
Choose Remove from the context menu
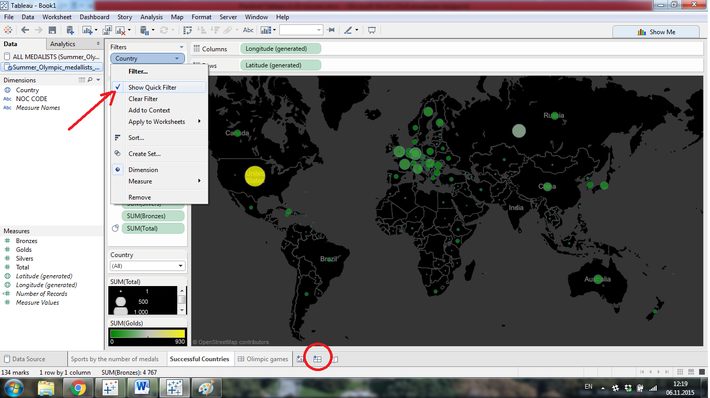point(139,197)
